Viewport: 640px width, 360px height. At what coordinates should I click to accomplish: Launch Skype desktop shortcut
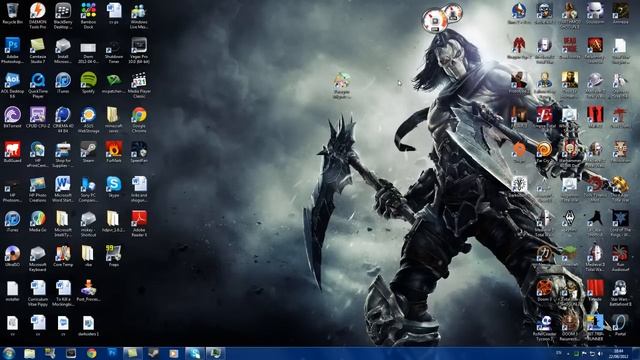(113, 187)
